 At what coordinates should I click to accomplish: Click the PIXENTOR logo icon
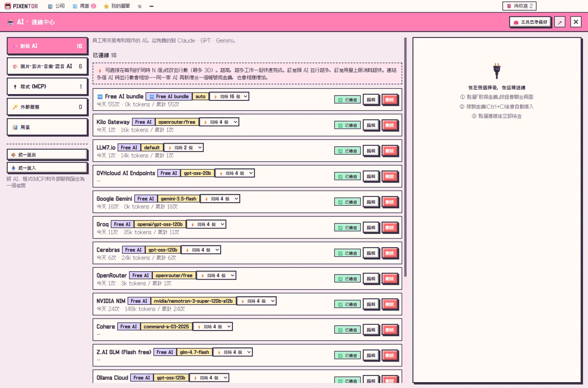8,6
